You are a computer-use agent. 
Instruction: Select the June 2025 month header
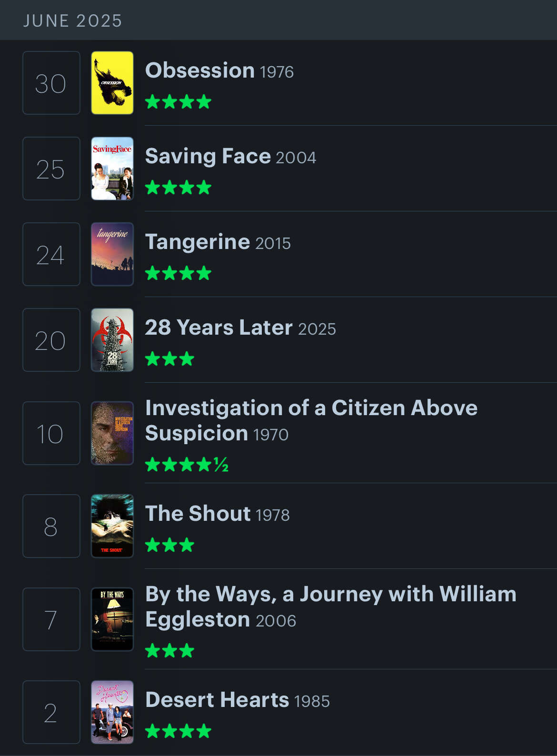(x=73, y=20)
